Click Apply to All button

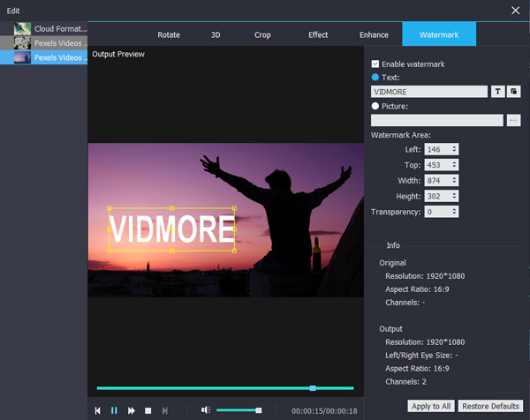coord(431,406)
